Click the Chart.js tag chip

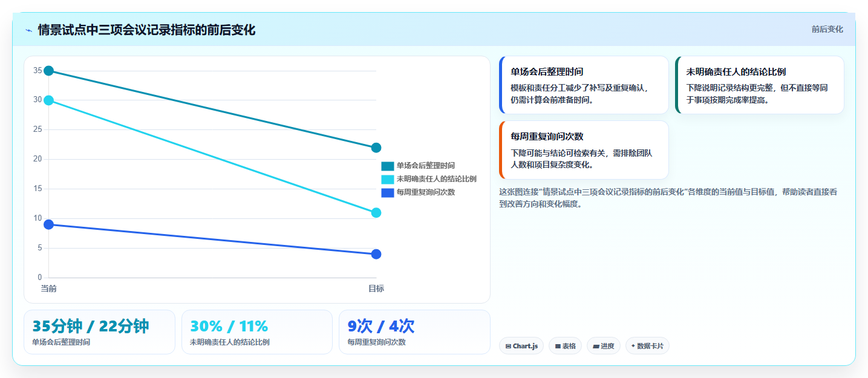tap(521, 346)
